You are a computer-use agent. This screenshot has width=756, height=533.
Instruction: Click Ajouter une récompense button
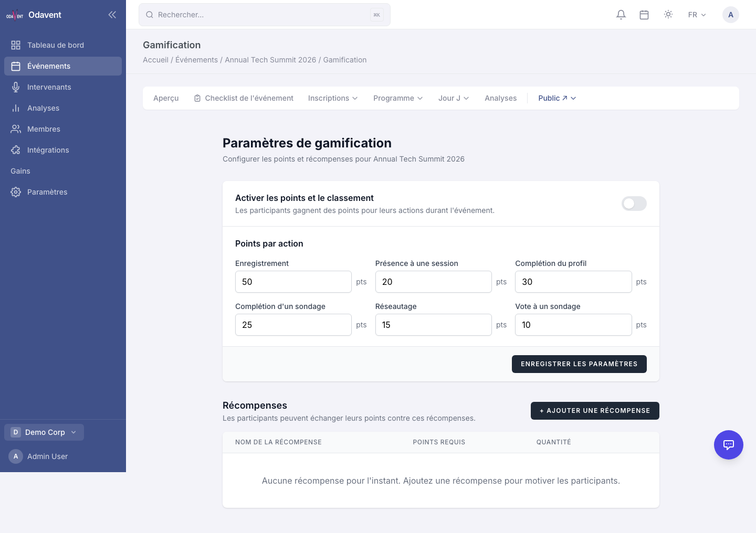tap(595, 411)
